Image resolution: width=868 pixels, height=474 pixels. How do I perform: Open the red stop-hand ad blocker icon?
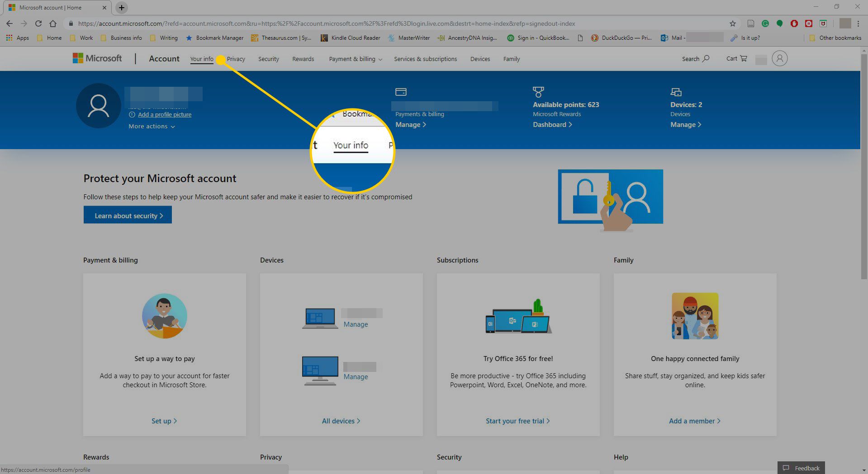pos(794,23)
